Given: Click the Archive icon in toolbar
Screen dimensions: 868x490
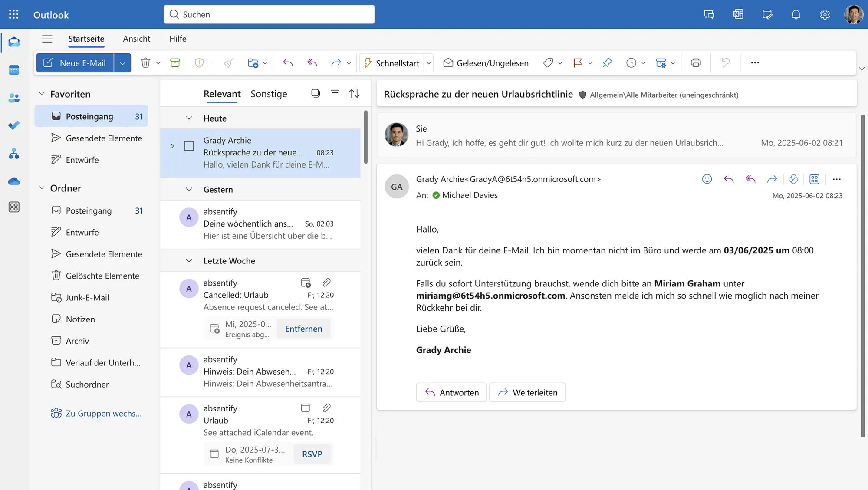Looking at the screenshot, I should pos(175,63).
